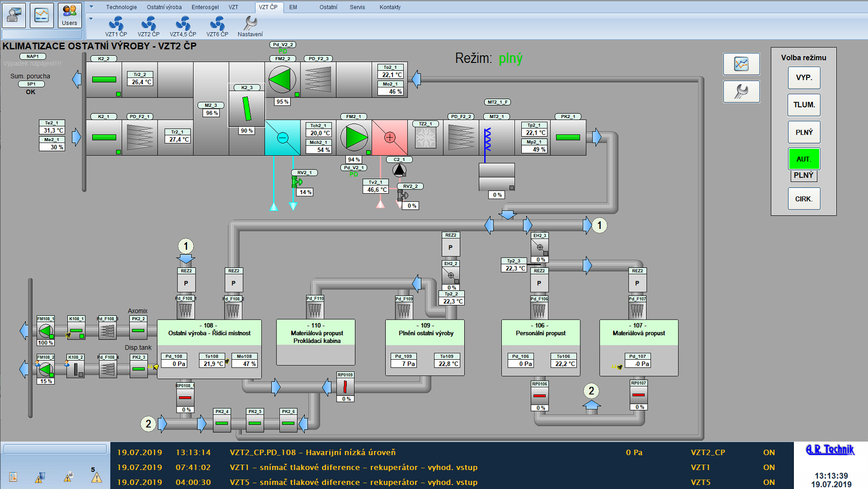The image size is (868, 489).
Task: Click the FM2_2 exhaust fan symbol
Action: click(x=282, y=80)
